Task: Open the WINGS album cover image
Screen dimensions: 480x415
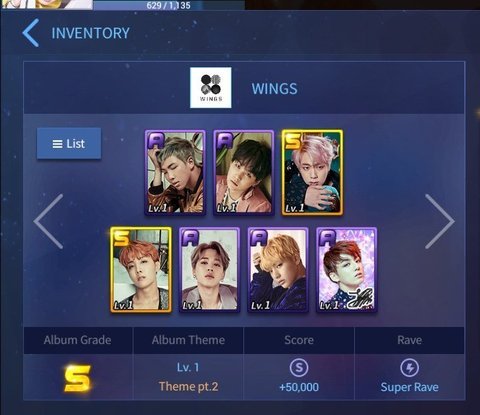Action: 211,88
